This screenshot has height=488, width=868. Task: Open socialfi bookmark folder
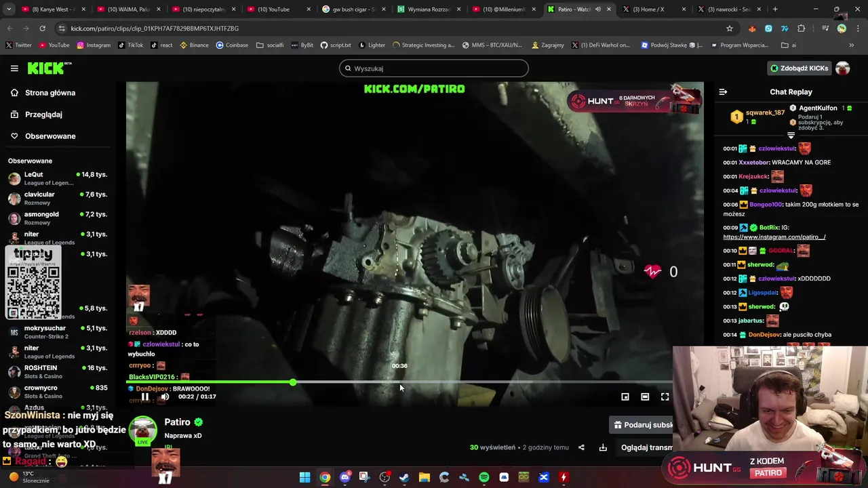click(270, 45)
